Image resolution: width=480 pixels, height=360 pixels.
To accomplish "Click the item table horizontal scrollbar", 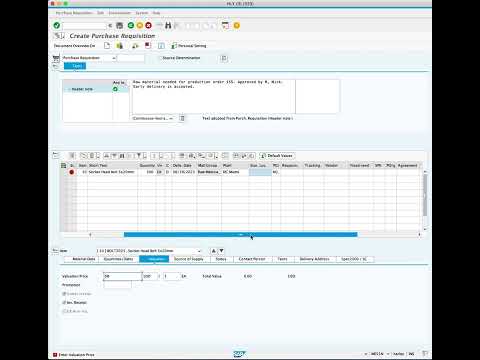I will click(x=240, y=235).
